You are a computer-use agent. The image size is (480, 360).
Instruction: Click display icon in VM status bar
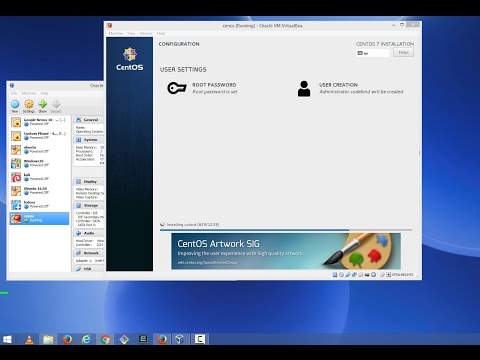pos(367,275)
